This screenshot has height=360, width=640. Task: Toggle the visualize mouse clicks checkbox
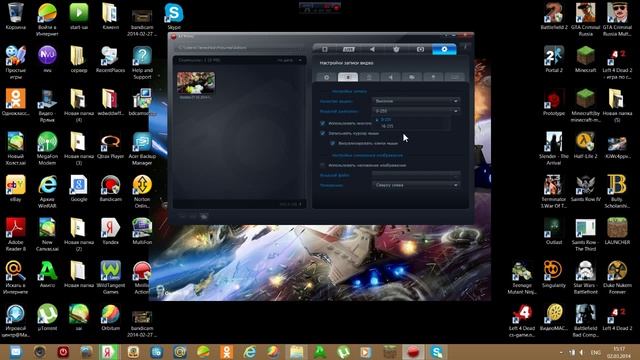tap(333, 143)
